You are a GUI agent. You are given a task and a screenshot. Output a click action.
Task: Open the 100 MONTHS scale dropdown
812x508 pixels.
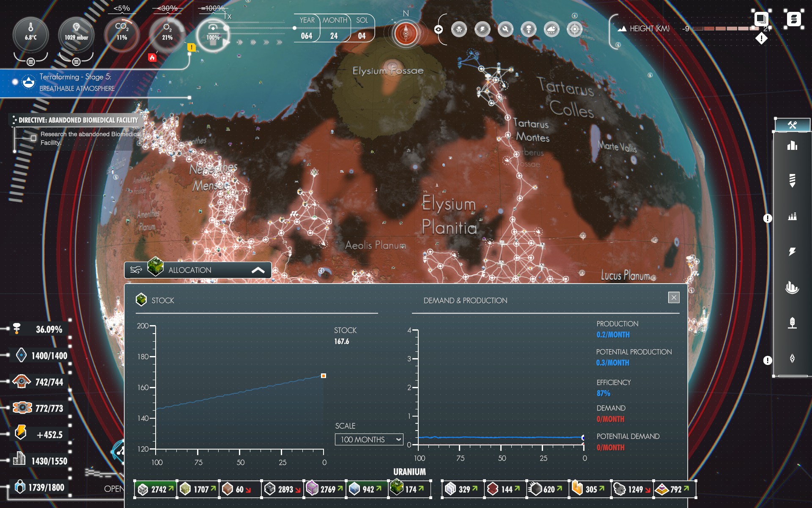[x=369, y=439]
